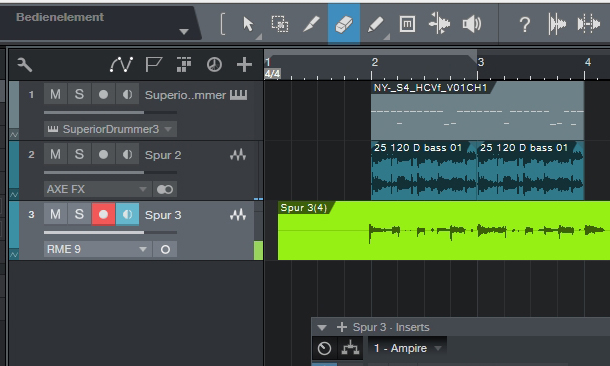The width and height of the screenshot is (610, 366).
Task: Select the Eraser tool
Action: tap(344, 24)
